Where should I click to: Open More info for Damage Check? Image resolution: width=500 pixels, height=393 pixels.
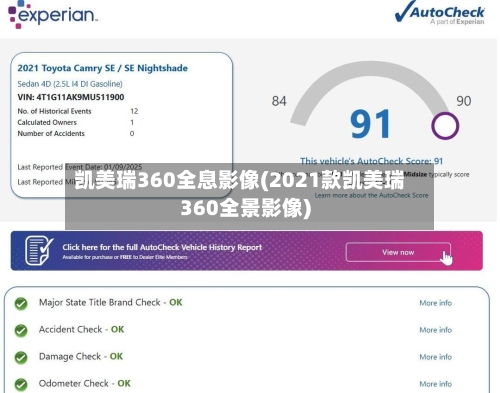click(435, 357)
